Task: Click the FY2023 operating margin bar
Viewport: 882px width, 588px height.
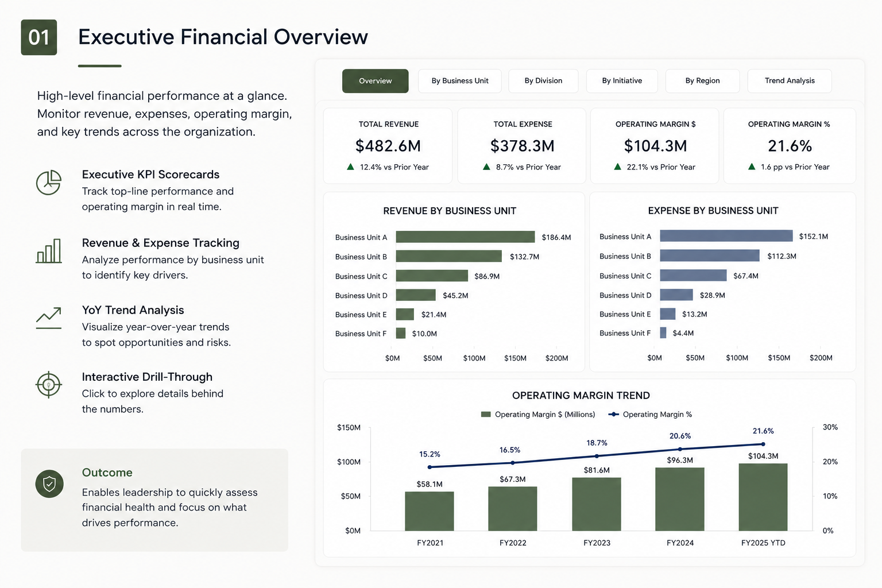Action: coord(597,504)
